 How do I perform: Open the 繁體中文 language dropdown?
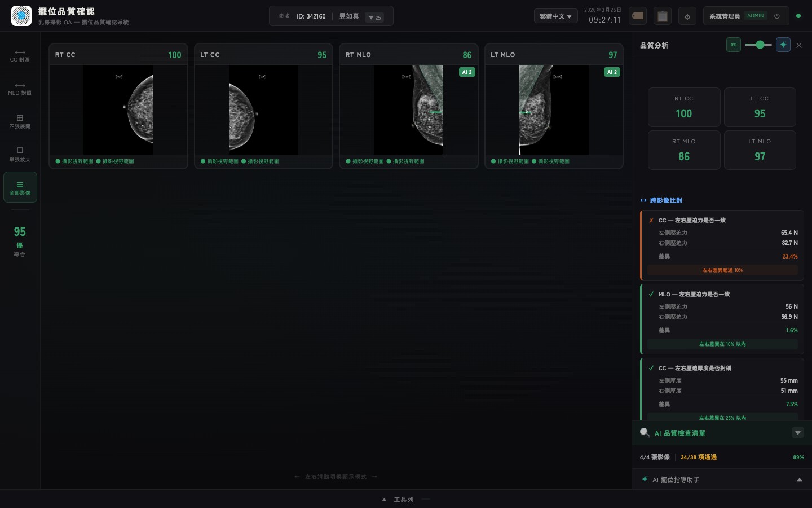click(555, 16)
